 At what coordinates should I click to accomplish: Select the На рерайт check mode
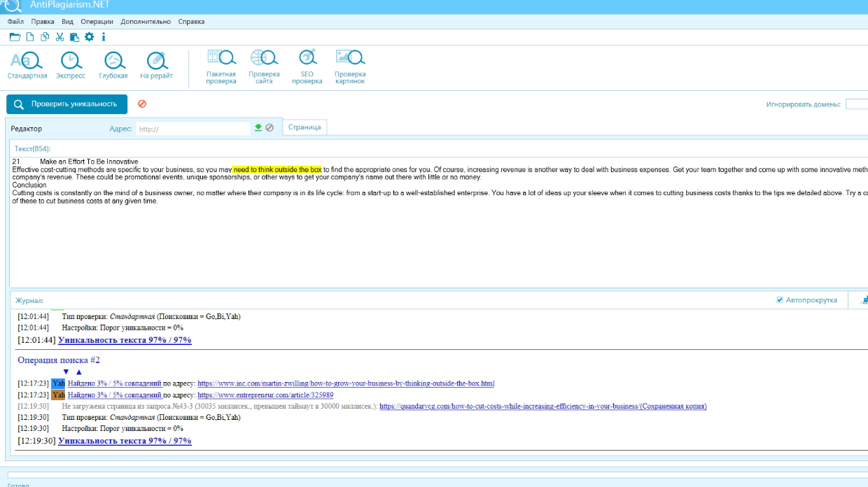tap(156, 65)
